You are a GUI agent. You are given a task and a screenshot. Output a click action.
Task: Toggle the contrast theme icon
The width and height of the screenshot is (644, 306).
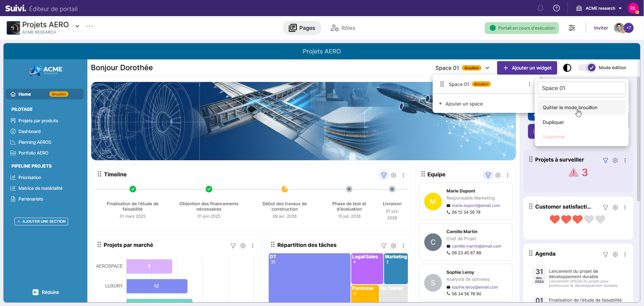point(567,68)
